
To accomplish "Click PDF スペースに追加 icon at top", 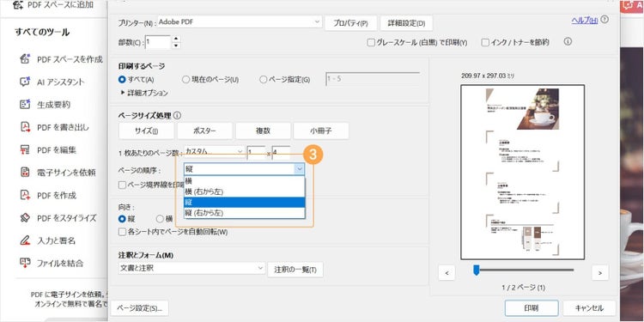I will 19,5.
